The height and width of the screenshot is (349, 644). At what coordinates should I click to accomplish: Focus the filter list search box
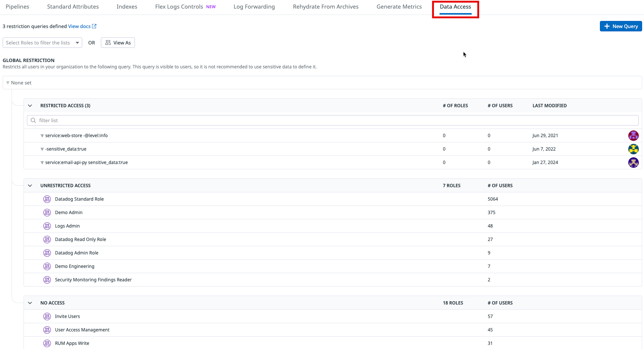coord(333,120)
